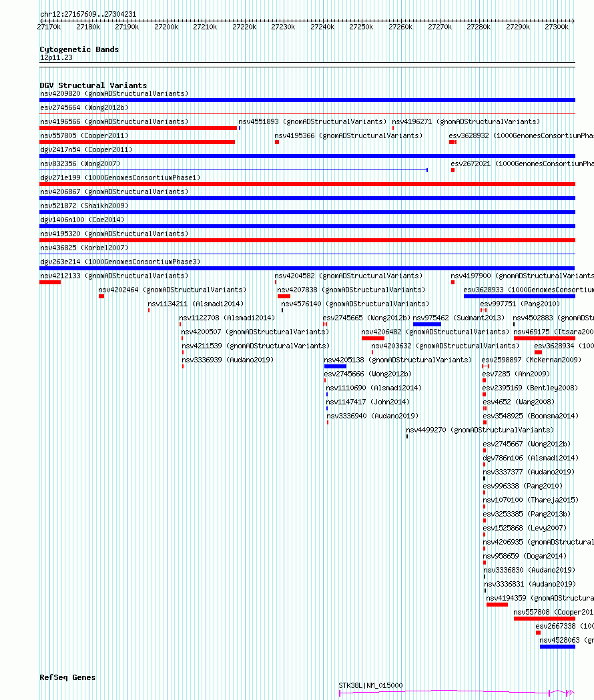Click the chr12:27167609..27304231 coordinate label
The image size is (594, 700).
pos(88,14)
